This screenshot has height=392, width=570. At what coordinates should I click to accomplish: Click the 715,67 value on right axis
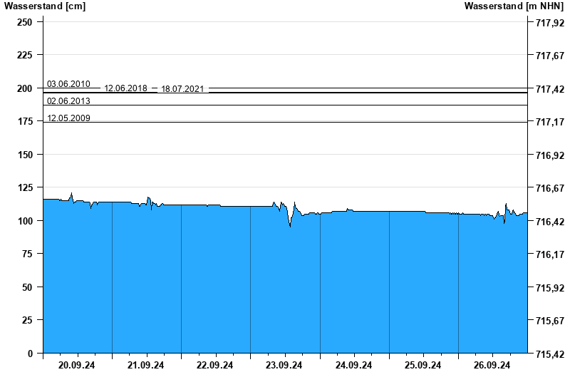(x=550, y=321)
